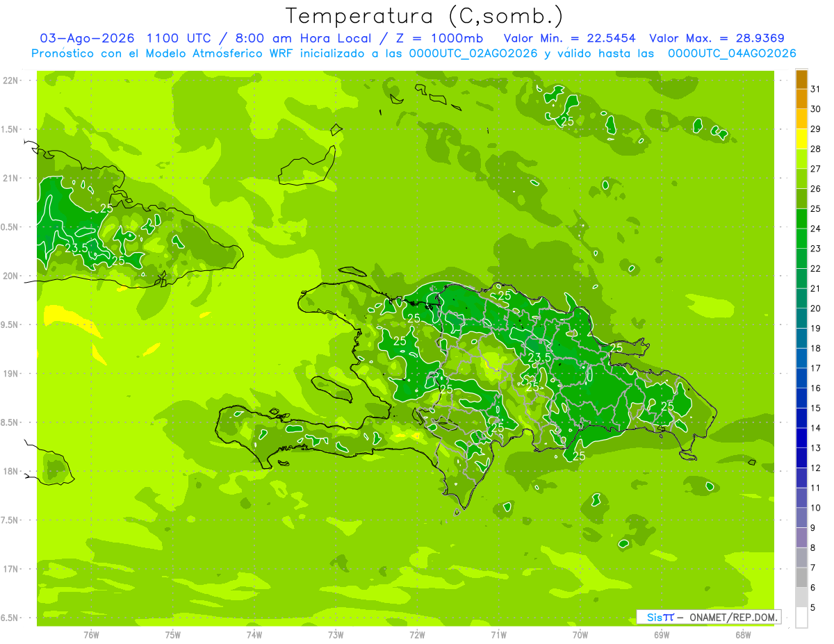Screen dimensions: 834x644
Task: Click the 1.5N latitude axis label
Action: (x=10, y=129)
